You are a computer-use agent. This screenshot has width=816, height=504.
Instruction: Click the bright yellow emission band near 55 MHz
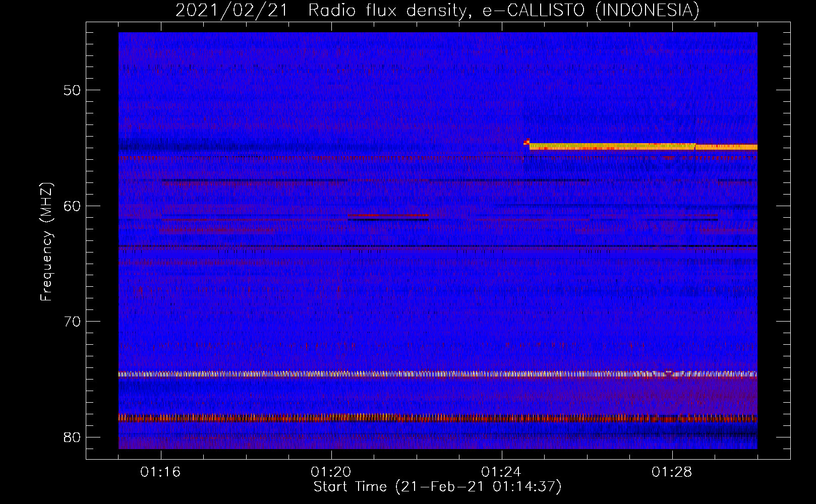click(643, 147)
